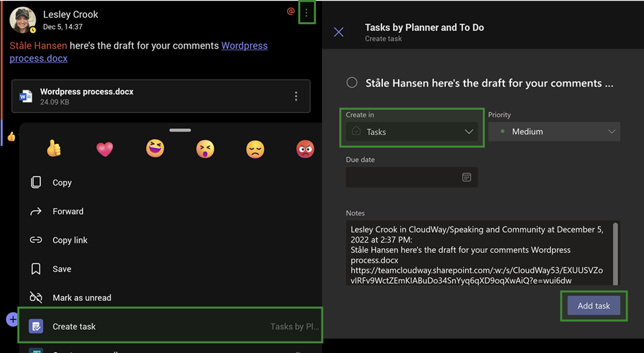
Task: Click the Word document file icon
Action: click(25, 96)
